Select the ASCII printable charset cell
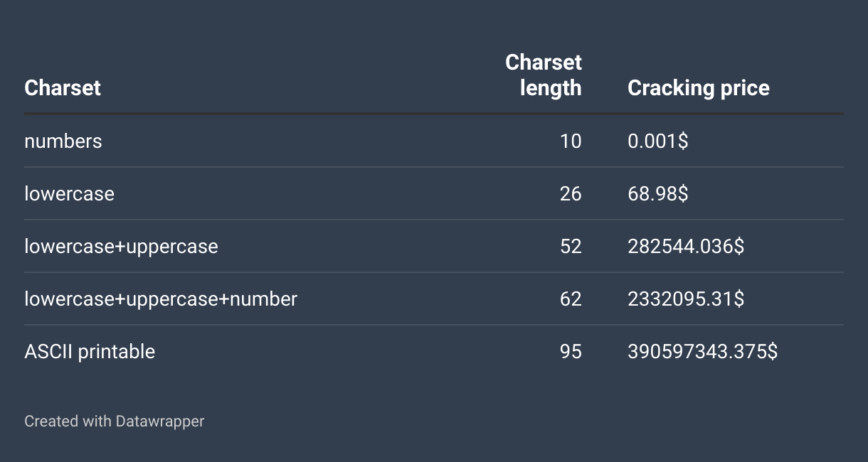 coord(90,352)
